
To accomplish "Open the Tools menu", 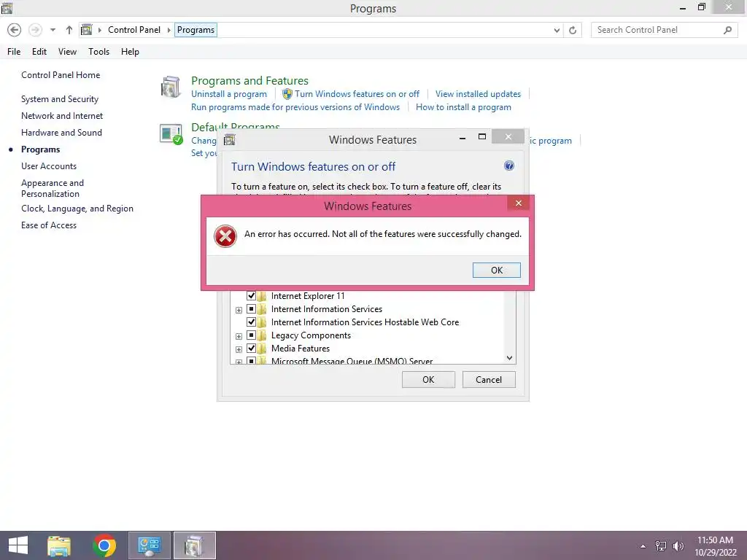I will 98,52.
